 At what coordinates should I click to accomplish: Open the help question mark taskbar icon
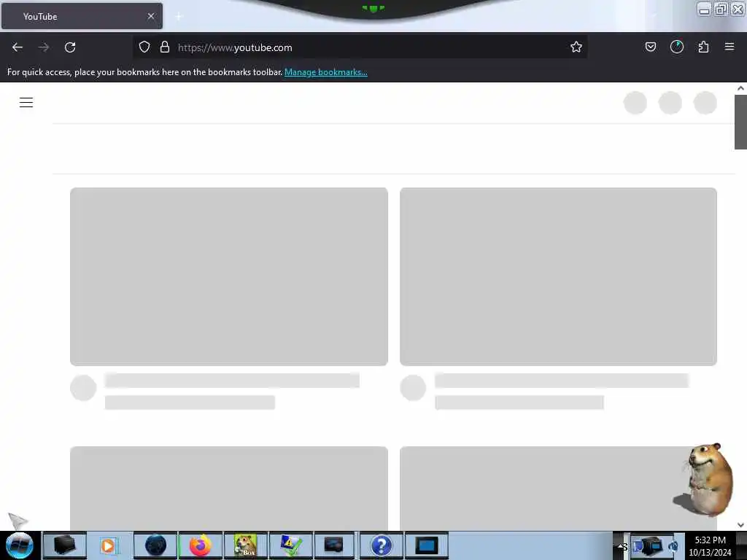pyautogui.click(x=381, y=545)
